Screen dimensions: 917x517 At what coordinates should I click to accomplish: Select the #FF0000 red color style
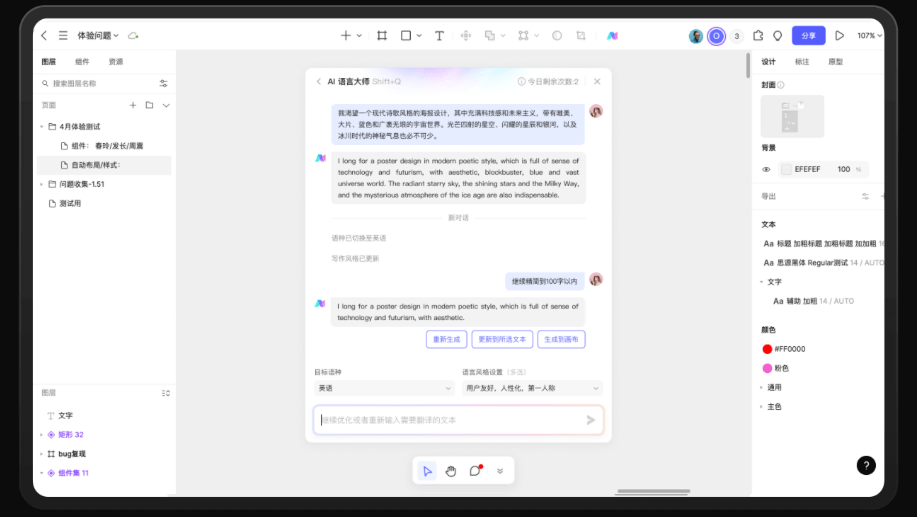point(784,349)
